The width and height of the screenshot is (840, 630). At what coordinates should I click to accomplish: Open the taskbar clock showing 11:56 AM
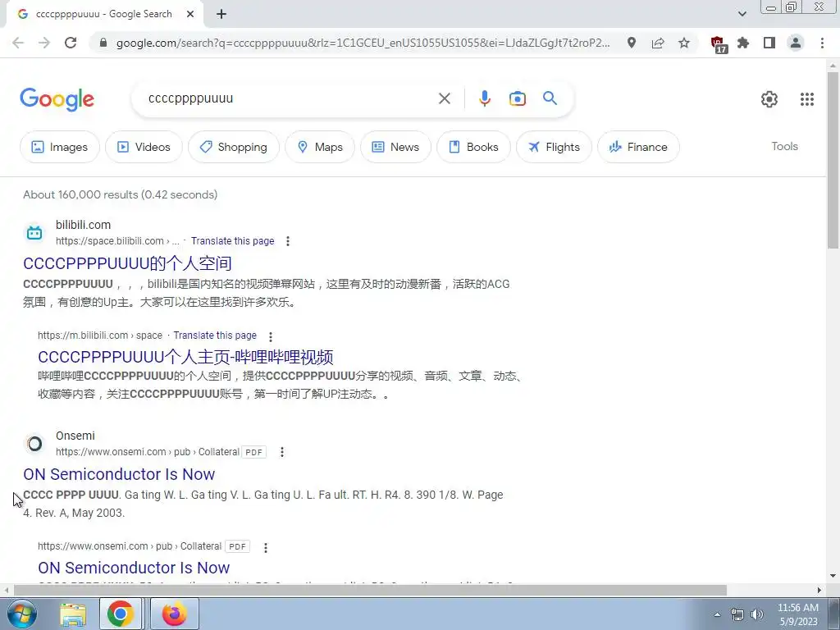[x=798, y=614]
